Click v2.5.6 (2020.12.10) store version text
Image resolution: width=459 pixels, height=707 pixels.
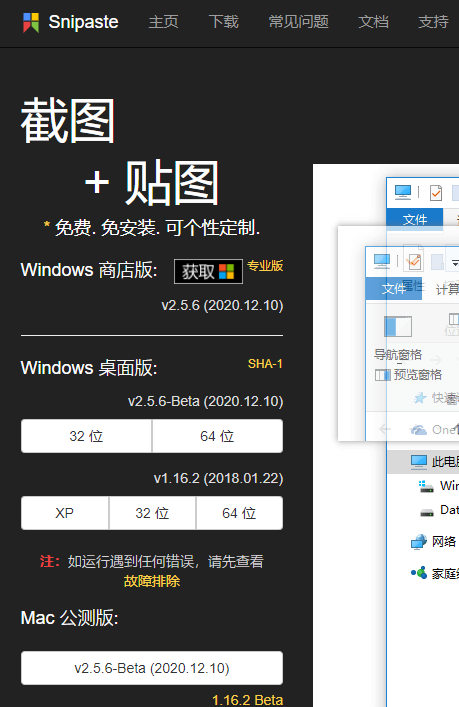(222, 305)
